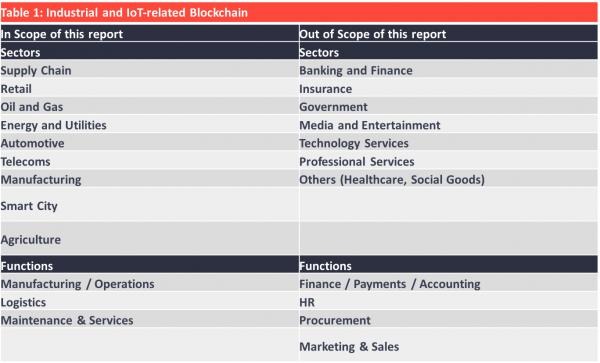The width and height of the screenshot is (600, 363).
Task: Click Banking and Finance cell
Action: (x=448, y=70)
